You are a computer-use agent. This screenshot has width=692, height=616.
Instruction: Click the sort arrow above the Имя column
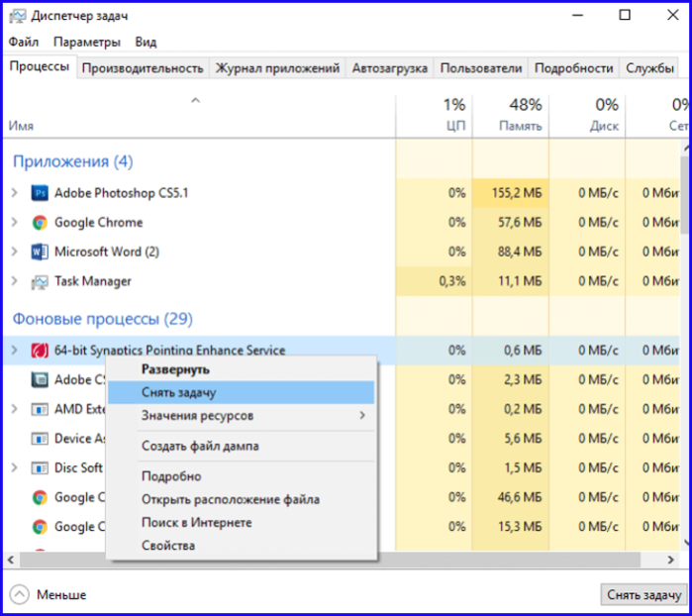pyautogui.click(x=195, y=101)
